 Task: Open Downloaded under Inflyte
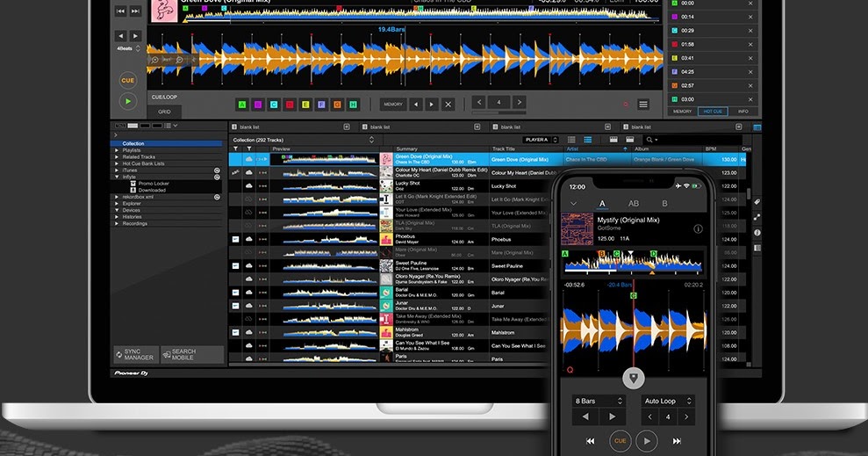151,190
